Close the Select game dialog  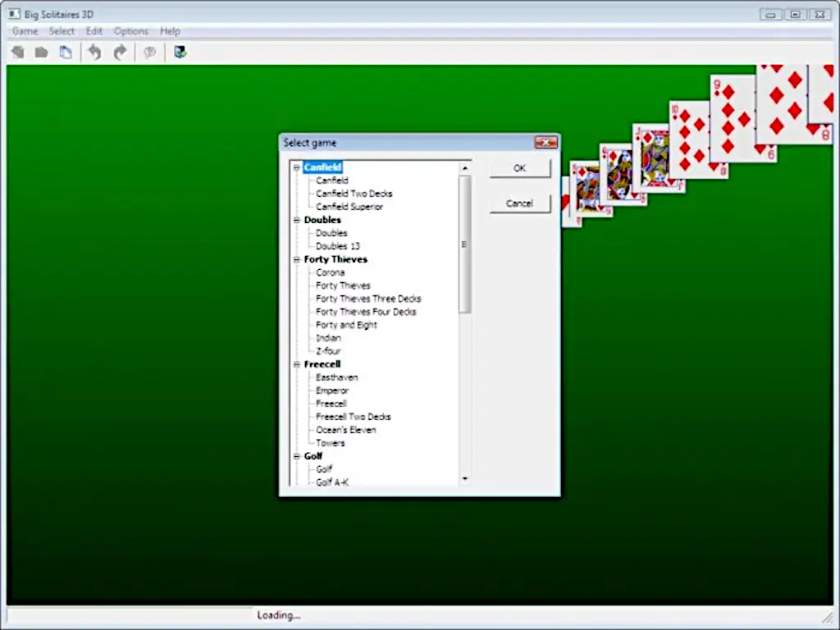click(x=546, y=143)
